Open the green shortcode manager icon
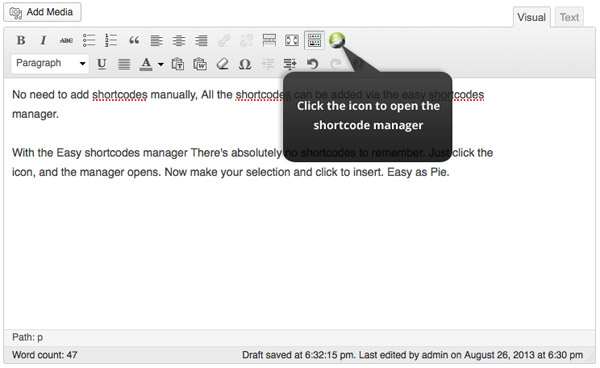 [x=337, y=40]
